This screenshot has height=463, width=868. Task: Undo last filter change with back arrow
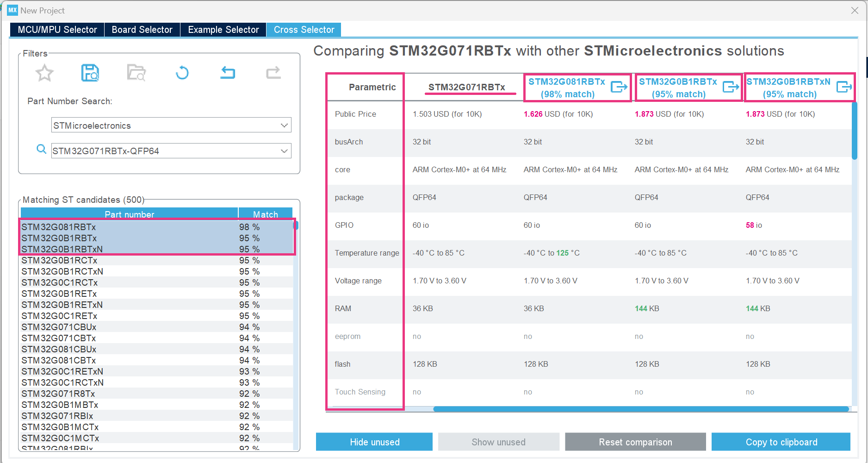coord(227,73)
